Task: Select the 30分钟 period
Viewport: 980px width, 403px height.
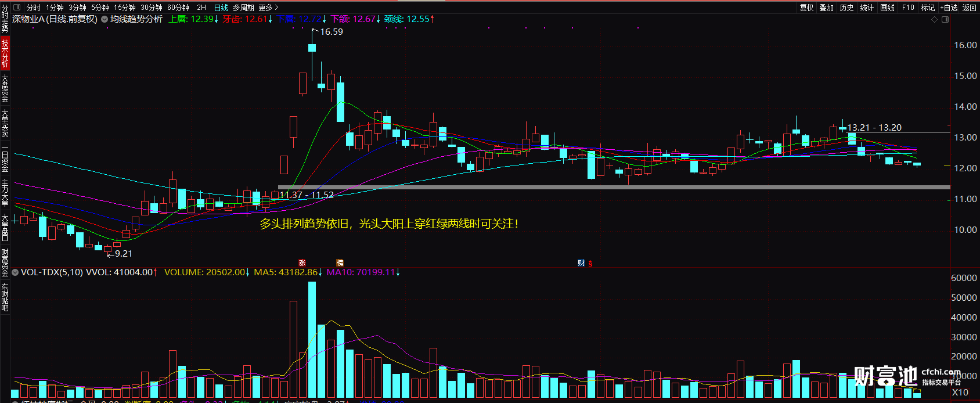Action: point(151,8)
